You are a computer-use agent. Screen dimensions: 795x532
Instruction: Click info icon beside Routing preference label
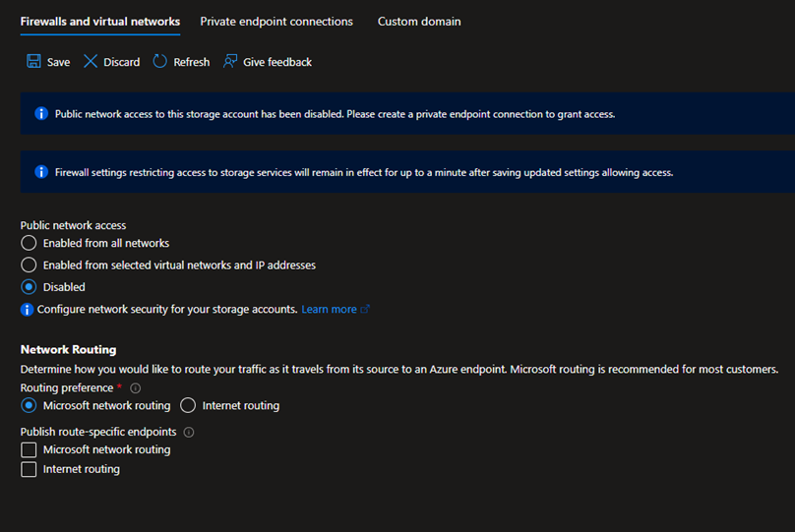[x=136, y=388]
